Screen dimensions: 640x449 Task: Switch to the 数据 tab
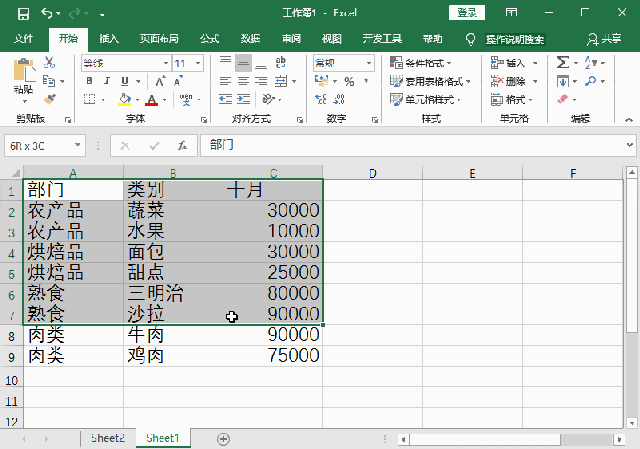[x=250, y=39]
